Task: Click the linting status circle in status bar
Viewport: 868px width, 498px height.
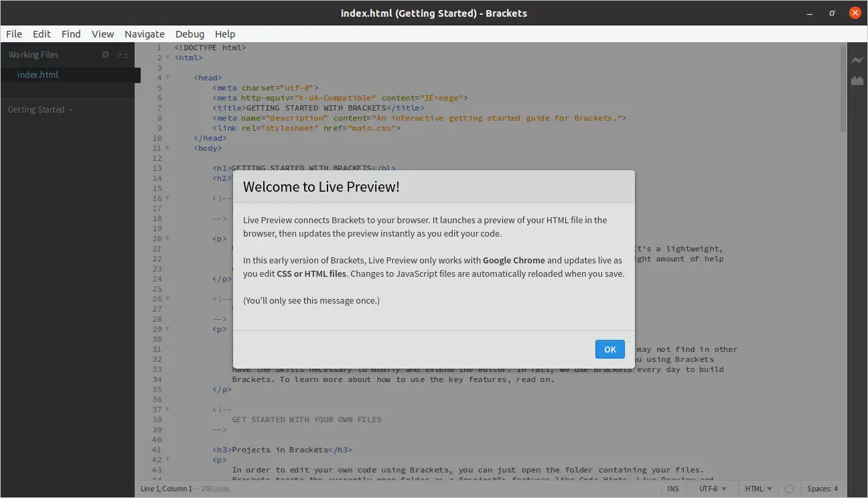Action: [789, 489]
